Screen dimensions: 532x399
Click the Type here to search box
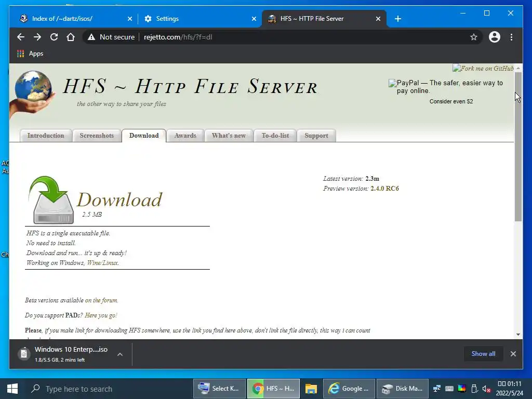[109, 389]
